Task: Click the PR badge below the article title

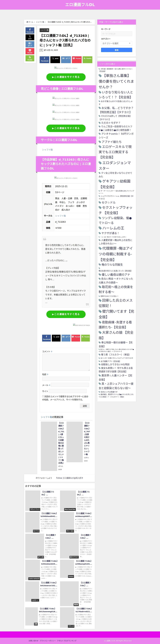Action: click(x=41, y=50)
